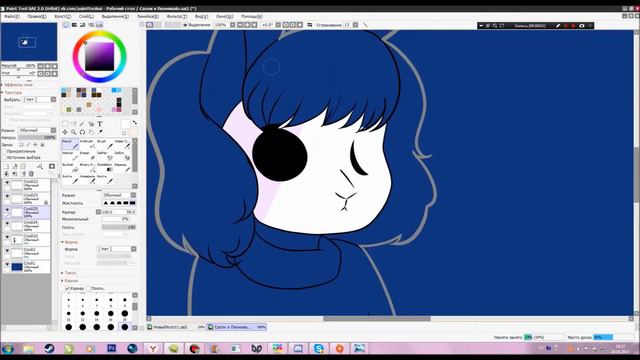The image size is (640, 360).
Task: Select the Brush tool preset
Action: [x=105, y=144]
